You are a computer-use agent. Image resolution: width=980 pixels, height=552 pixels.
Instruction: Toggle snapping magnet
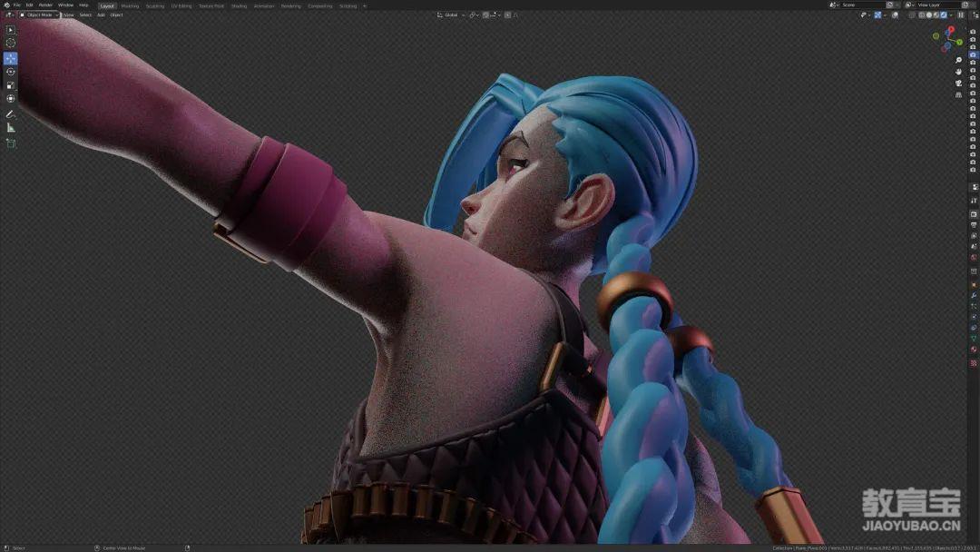pos(485,15)
